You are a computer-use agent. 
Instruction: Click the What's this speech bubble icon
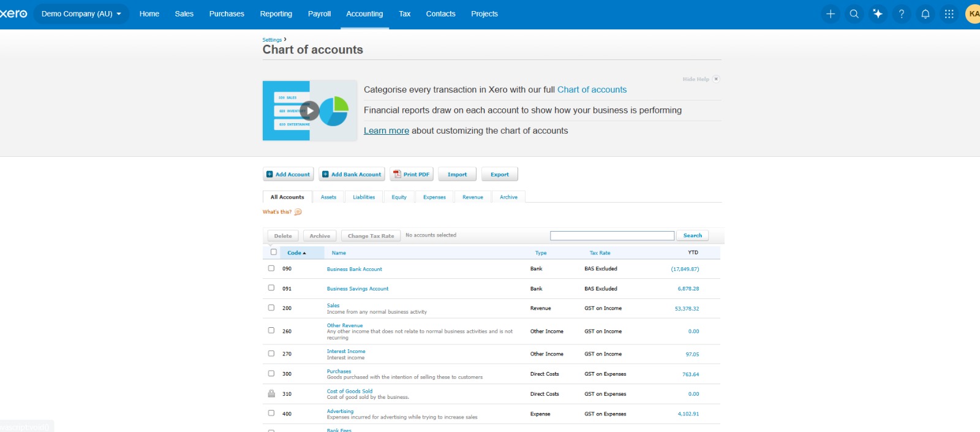click(x=298, y=212)
